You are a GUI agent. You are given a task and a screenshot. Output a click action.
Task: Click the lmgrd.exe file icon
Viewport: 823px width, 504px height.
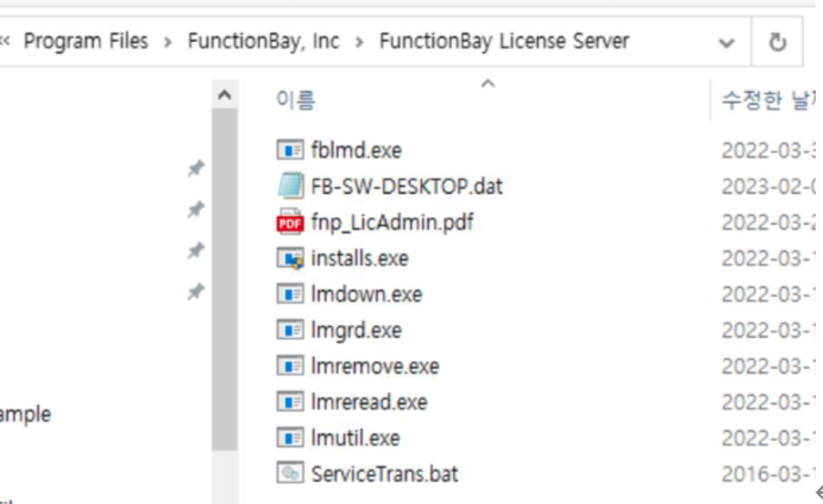point(290,330)
